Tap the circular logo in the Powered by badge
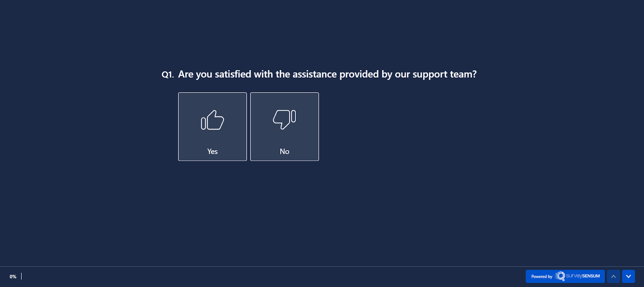Viewport: 644px width, 287px height. point(560,277)
